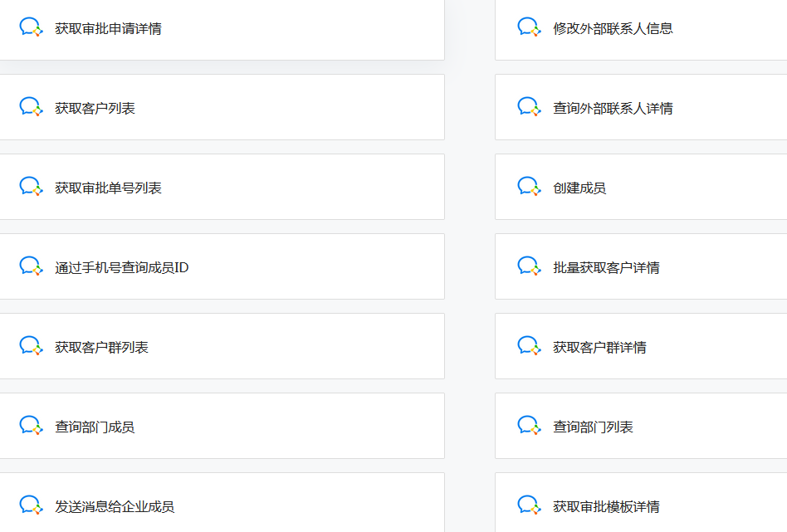Open 查询外部联系人详情 action
The image size is (787, 532).
[641, 107]
